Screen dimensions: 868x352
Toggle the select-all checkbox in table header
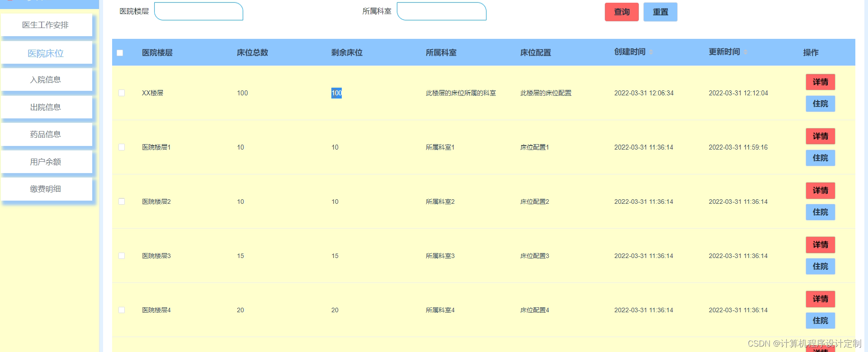pyautogui.click(x=120, y=53)
